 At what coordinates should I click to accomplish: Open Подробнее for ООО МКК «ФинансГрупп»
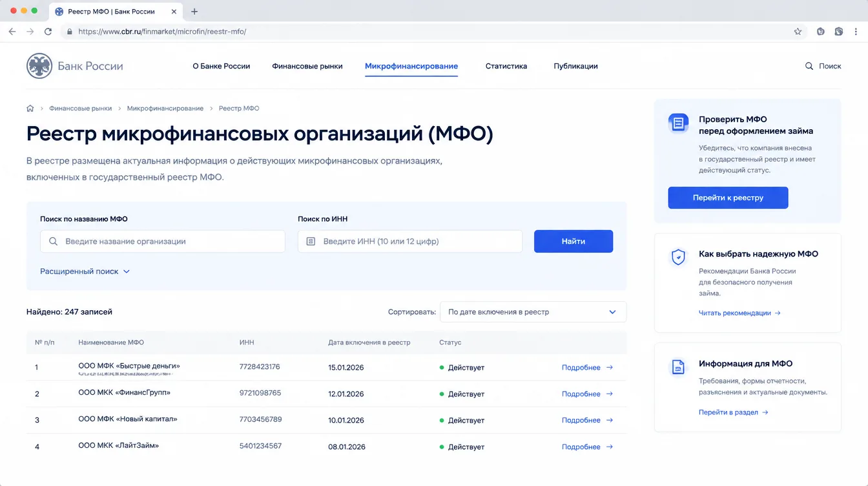click(587, 394)
